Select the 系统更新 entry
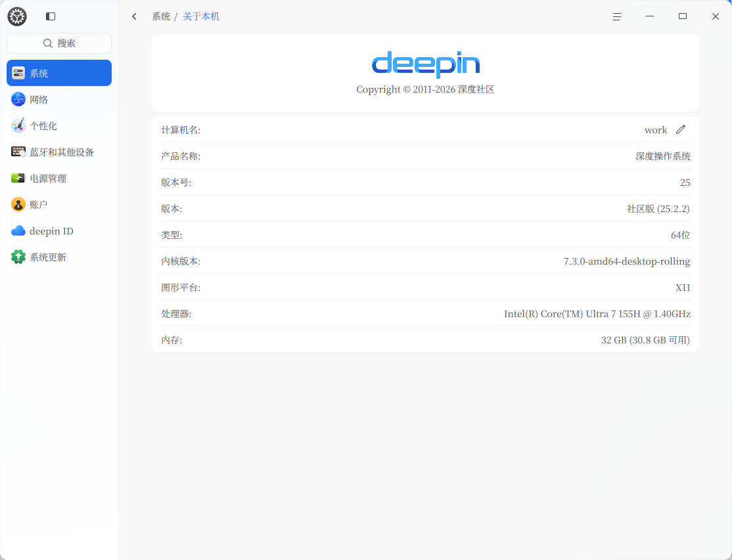Viewport: 732px width, 560px height. pos(59,257)
